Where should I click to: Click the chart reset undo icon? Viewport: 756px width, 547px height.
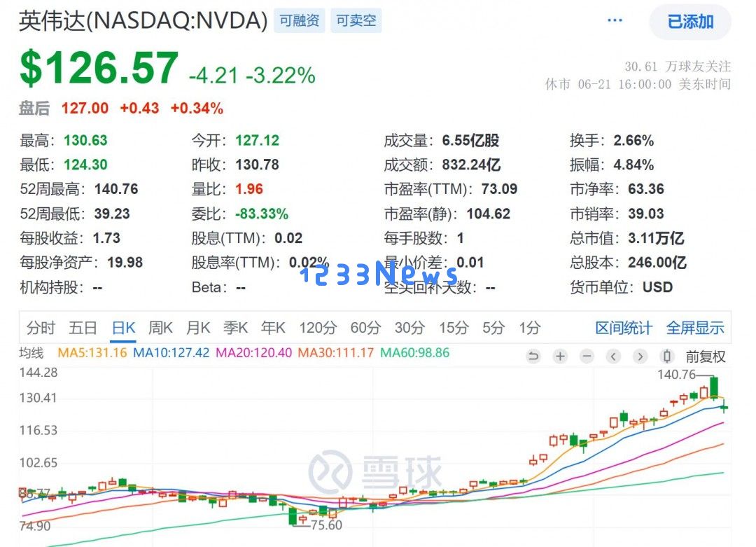(x=533, y=356)
